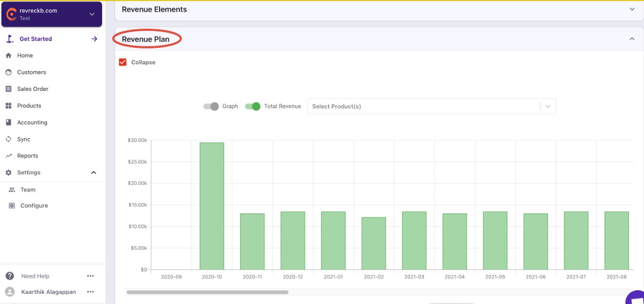Open the Kaarthik Alagappan profile
Image resolution: width=644 pixels, height=304 pixels.
coord(48,292)
